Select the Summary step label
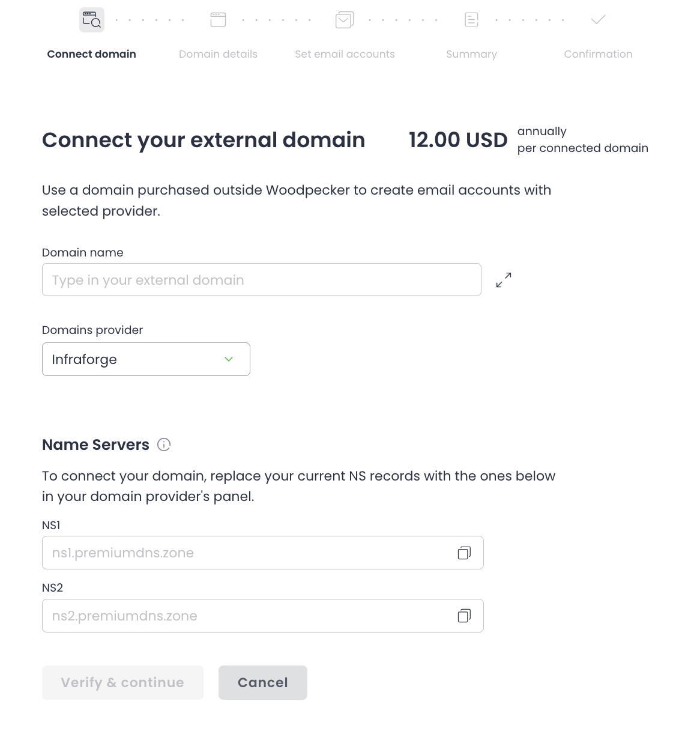700x734 pixels. click(x=471, y=54)
